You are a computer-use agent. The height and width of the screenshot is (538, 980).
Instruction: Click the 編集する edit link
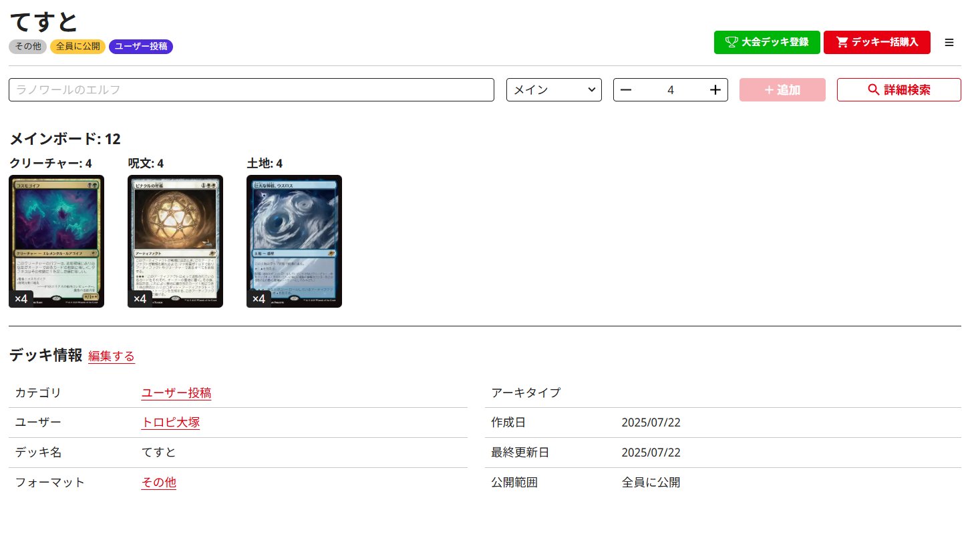click(112, 356)
